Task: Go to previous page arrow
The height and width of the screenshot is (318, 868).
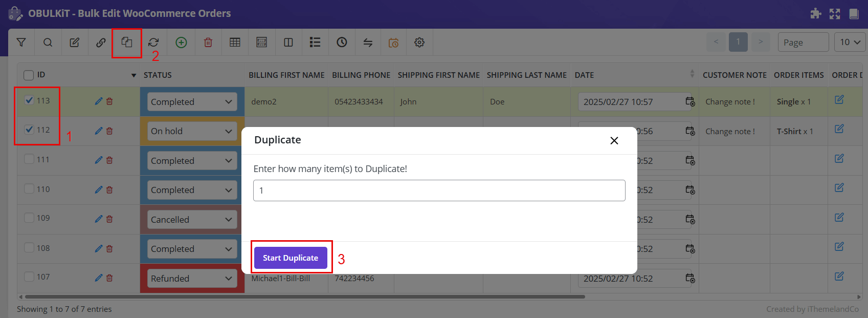Action: 716,42
